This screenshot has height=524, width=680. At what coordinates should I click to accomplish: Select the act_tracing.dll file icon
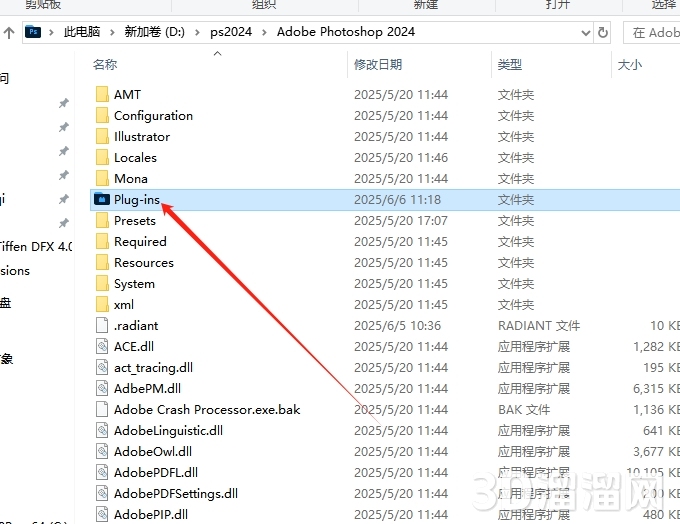coord(102,367)
